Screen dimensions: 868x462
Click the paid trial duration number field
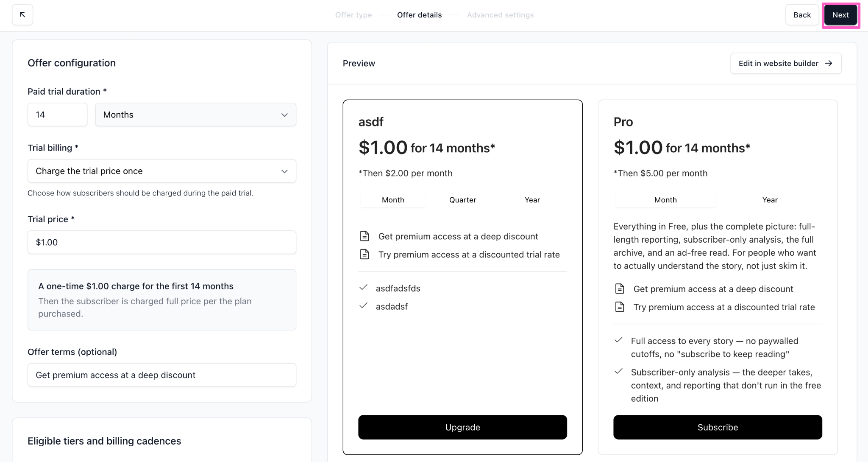pos(58,115)
